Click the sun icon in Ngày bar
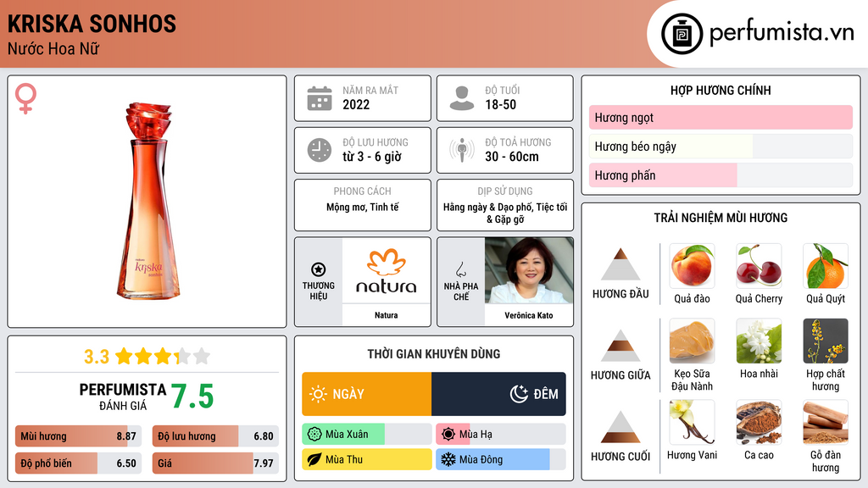Screen dimensions: 868x488 (319, 394)
